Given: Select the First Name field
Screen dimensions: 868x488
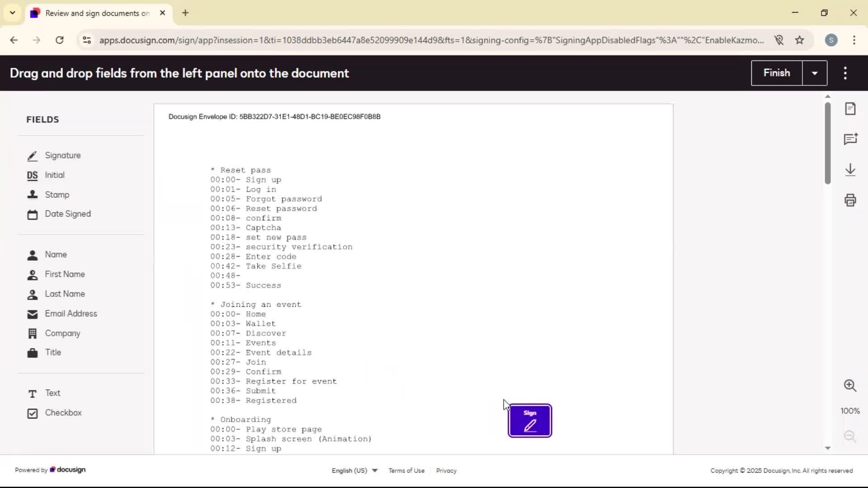Looking at the screenshot, I should tap(56, 274).
